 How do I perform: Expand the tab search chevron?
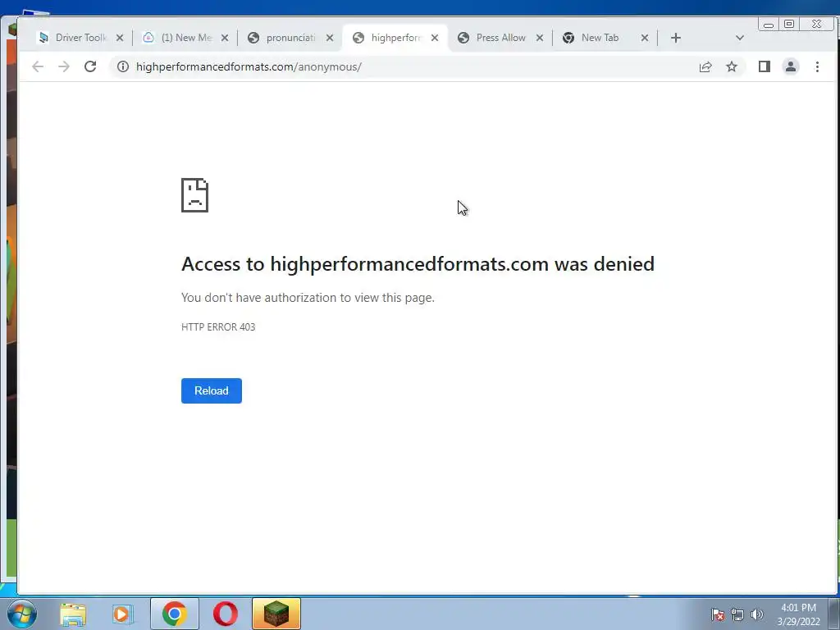740,38
